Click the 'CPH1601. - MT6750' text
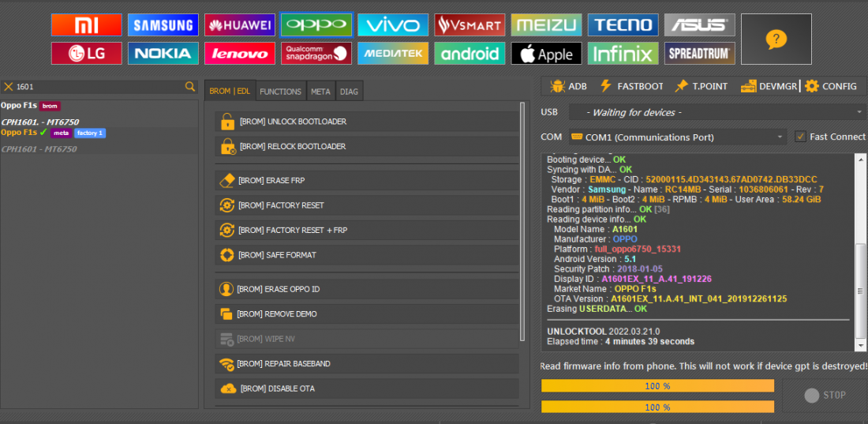Screen dimensions: 868x424 [40, 122]
